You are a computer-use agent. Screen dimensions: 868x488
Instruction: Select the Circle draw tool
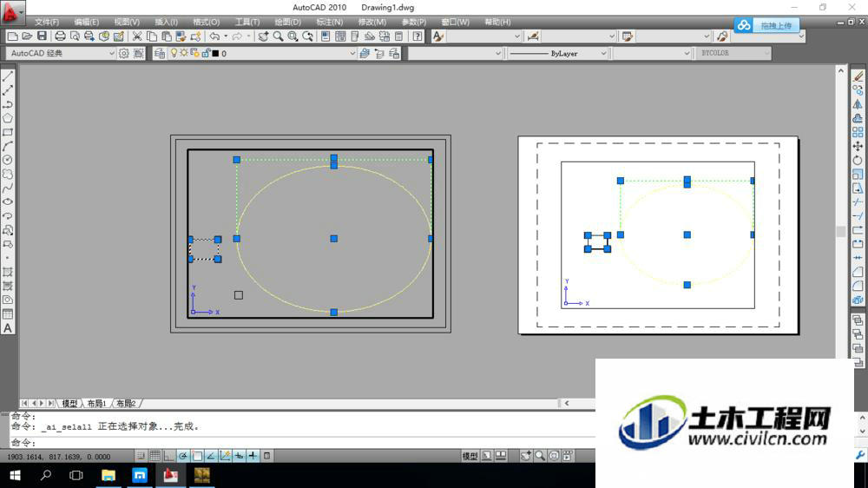coord(8,160)
